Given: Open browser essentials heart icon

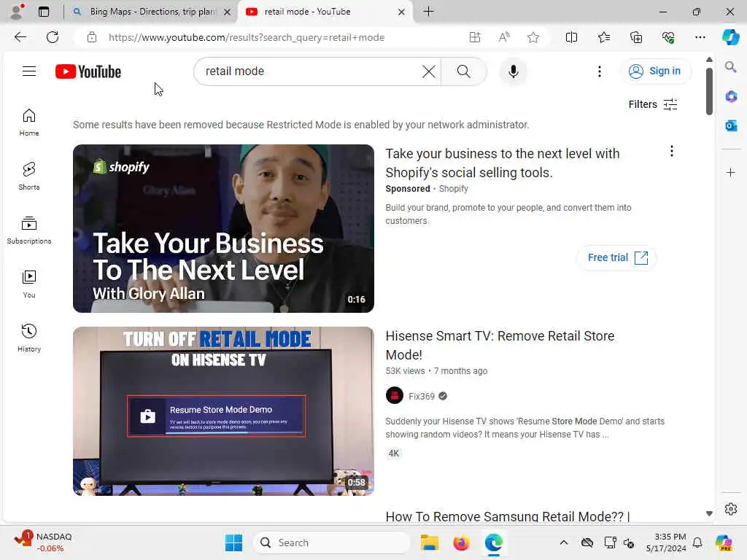Looking at the screenshot, I should coord(668,37).
